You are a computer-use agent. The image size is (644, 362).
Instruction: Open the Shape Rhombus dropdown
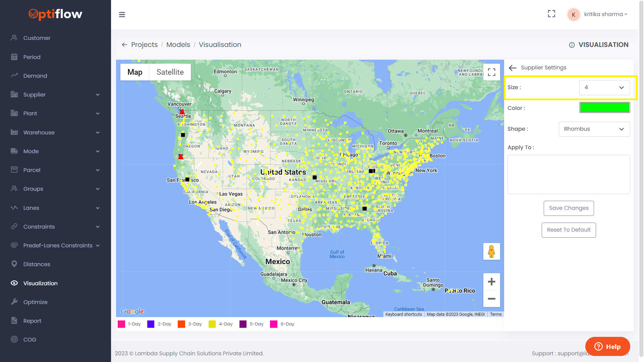pos(594,129)
